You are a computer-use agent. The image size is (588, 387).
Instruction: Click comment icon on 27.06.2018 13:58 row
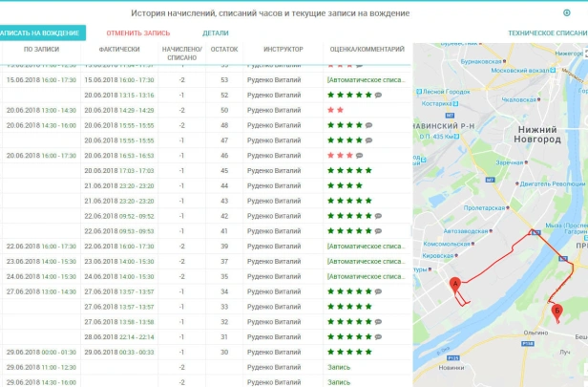pyautogui.click(x=378, y=322)
